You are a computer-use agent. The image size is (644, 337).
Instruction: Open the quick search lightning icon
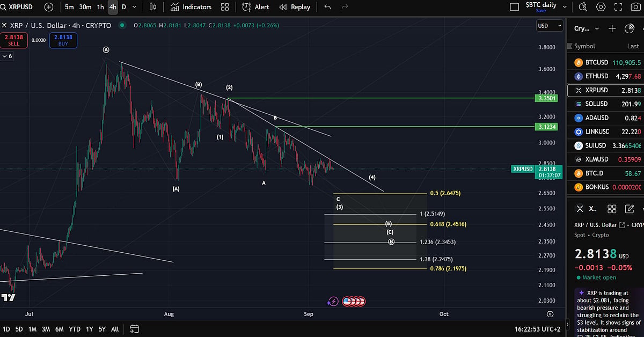(583, 7)
